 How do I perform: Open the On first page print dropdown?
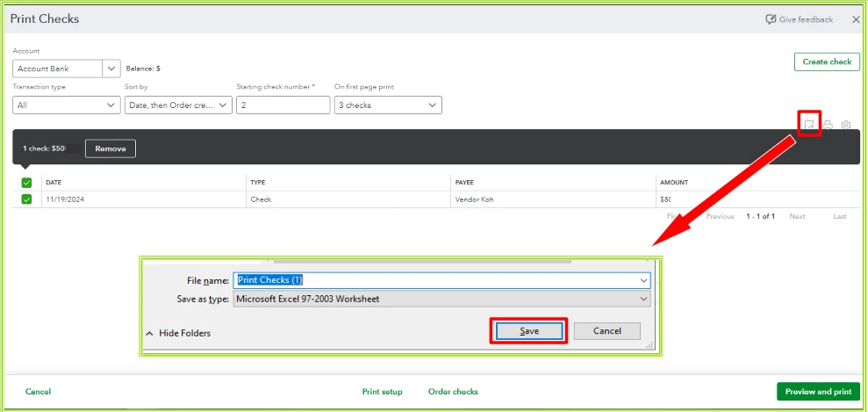pyautogui.click(x=388, y=105)
